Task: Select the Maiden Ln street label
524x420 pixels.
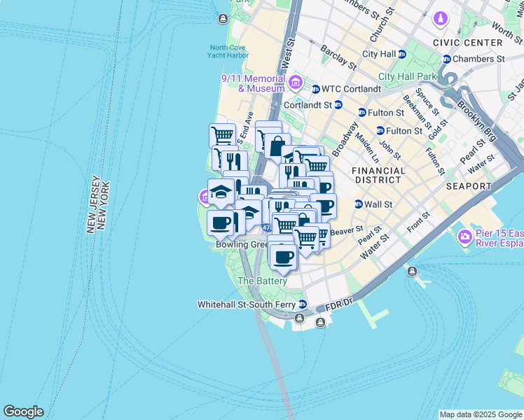Action: [x=367, y=148]
